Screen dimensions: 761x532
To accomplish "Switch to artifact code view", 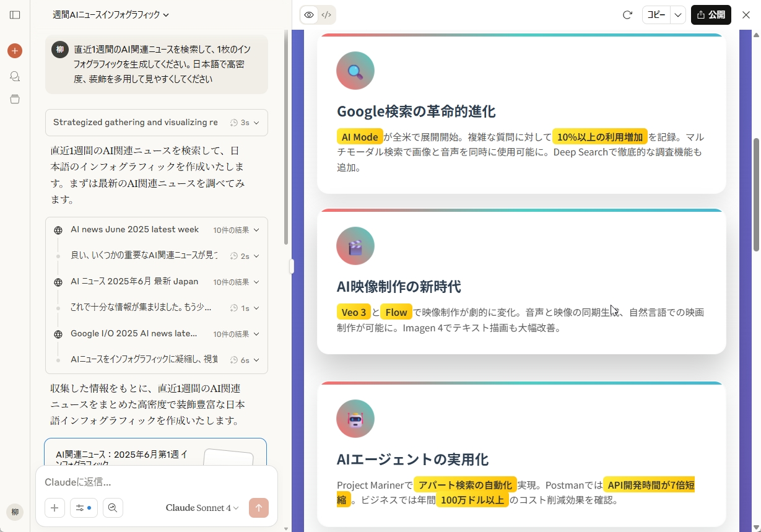I will [326, 15].
